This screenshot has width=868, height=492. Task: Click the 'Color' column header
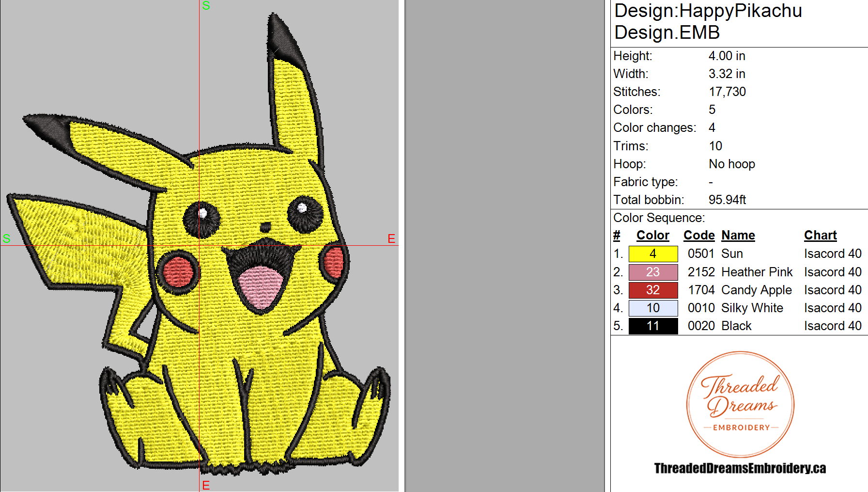(652, 235)
